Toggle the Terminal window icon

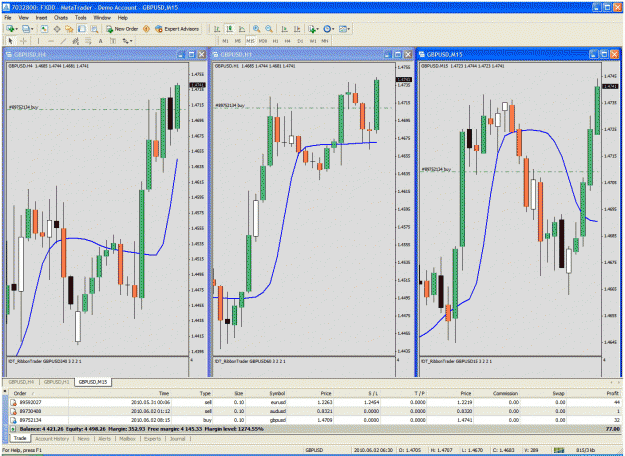(x=82, y=29)
